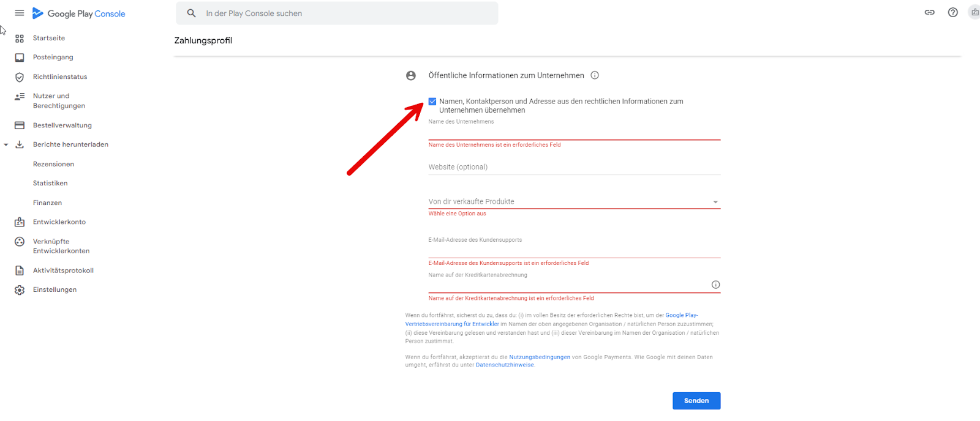Open the hamburger navigation menu
The height and width of the screenshot is (421, 980).
coord(20,13)
